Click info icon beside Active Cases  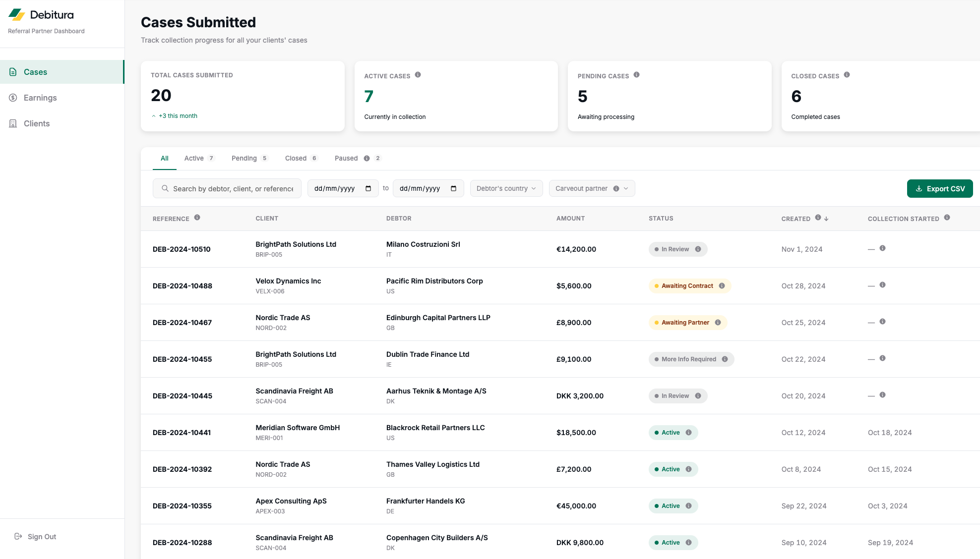(x=418, y=75)
